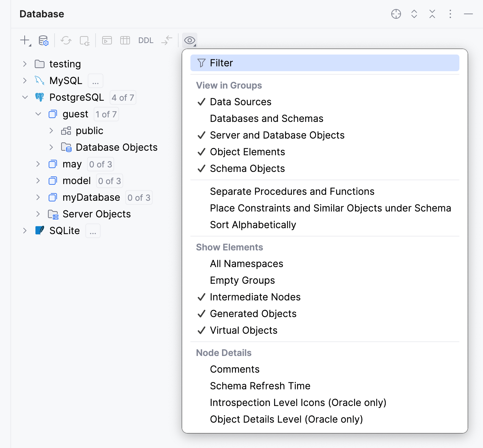Expand the MySQL tree node
483x448 pixels.
25,81
